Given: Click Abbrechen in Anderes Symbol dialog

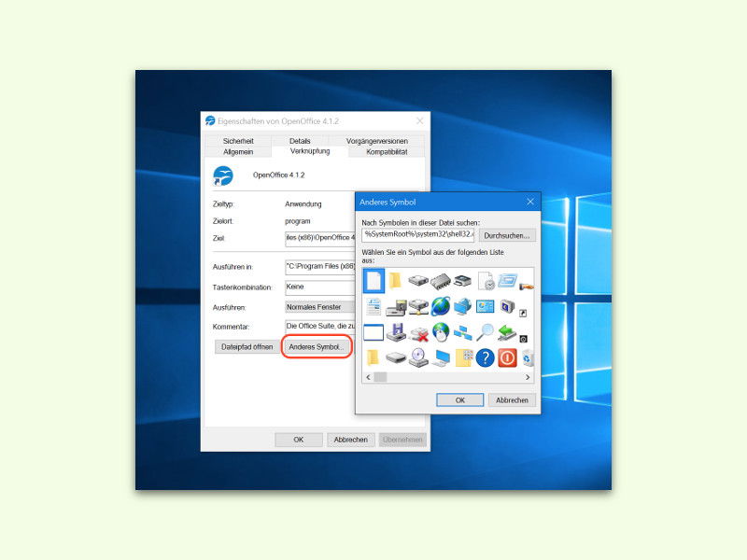Looking at the screenshot, I should 512,400.
